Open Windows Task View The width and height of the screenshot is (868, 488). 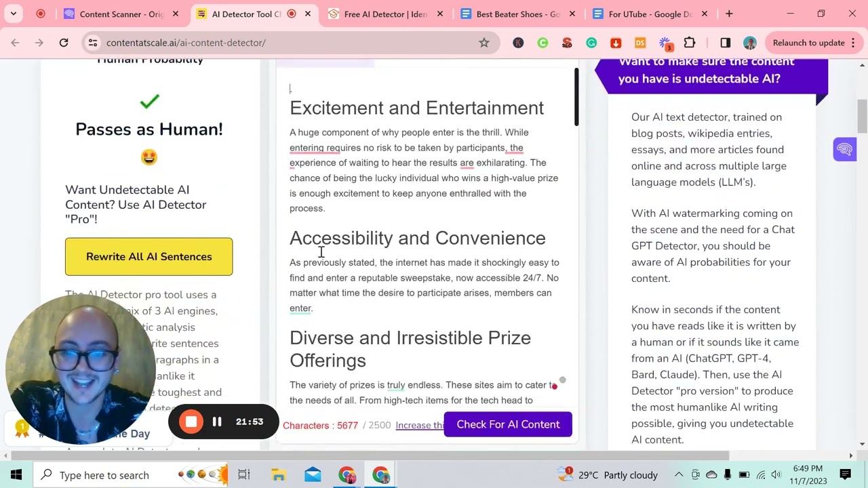click(244, 474)
